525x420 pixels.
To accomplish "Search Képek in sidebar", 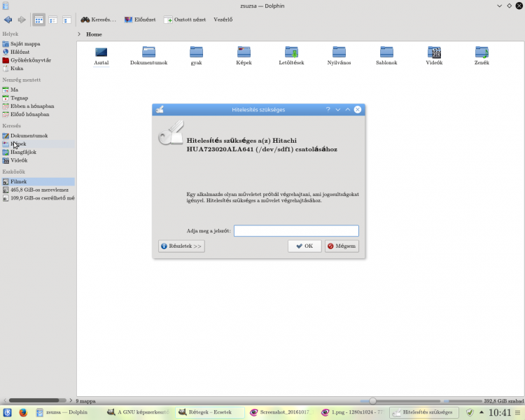I will pyautogui.click(x=38, y=144).
